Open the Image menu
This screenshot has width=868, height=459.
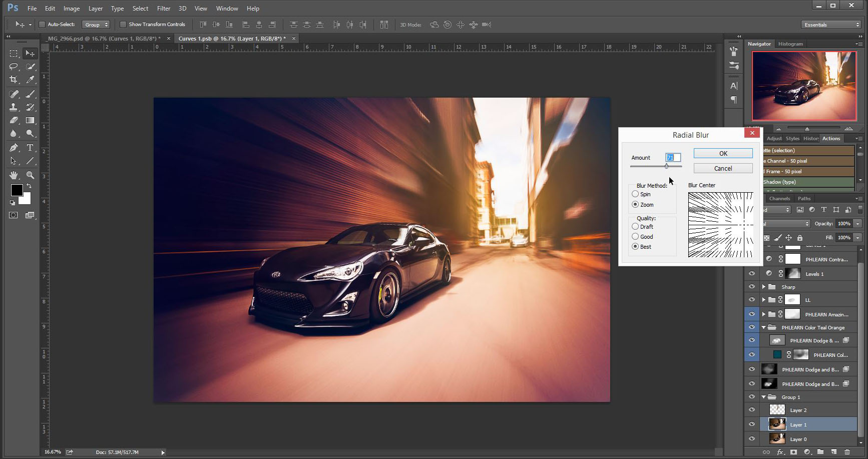[x=72, y=9]
